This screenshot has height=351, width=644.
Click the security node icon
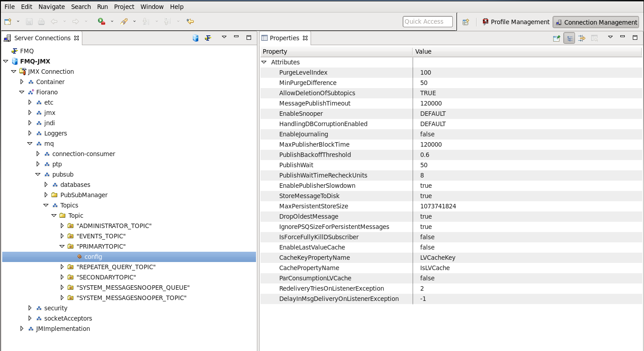[39, 308]
